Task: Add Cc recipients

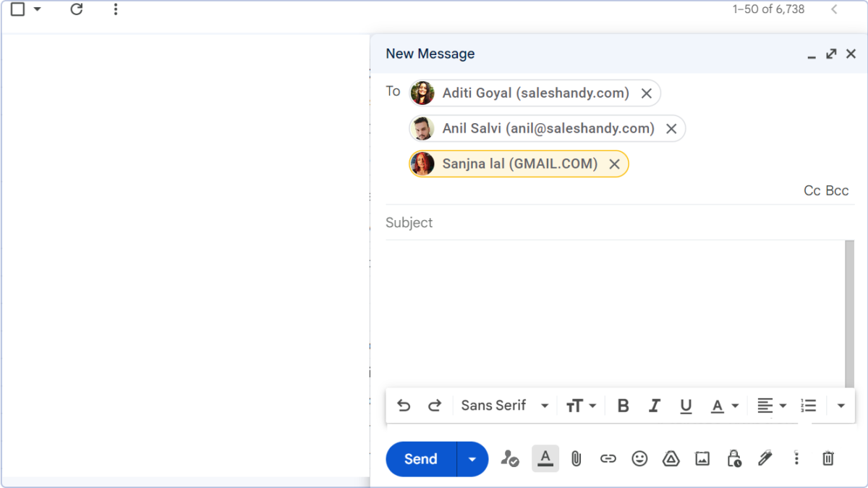Action: pyautogui.click(x=810, y=190)
